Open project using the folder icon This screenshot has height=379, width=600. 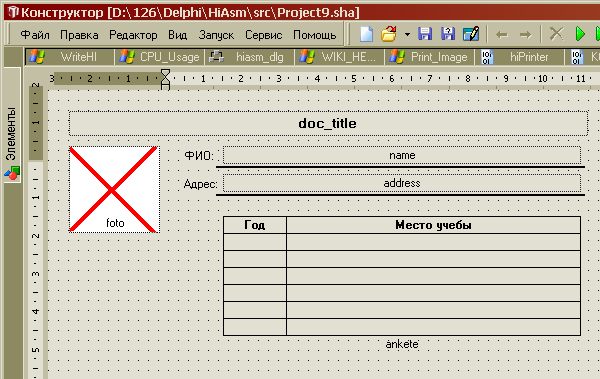coord(389,34)
